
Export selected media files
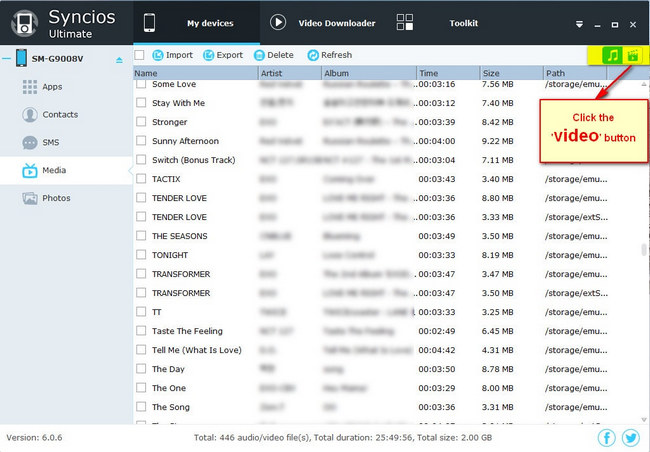click(x=223, y=55)
